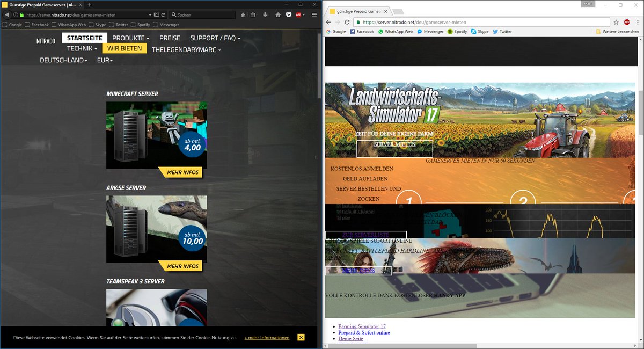Open the PREISE page

pyautogui.click(x=170, y=38)
